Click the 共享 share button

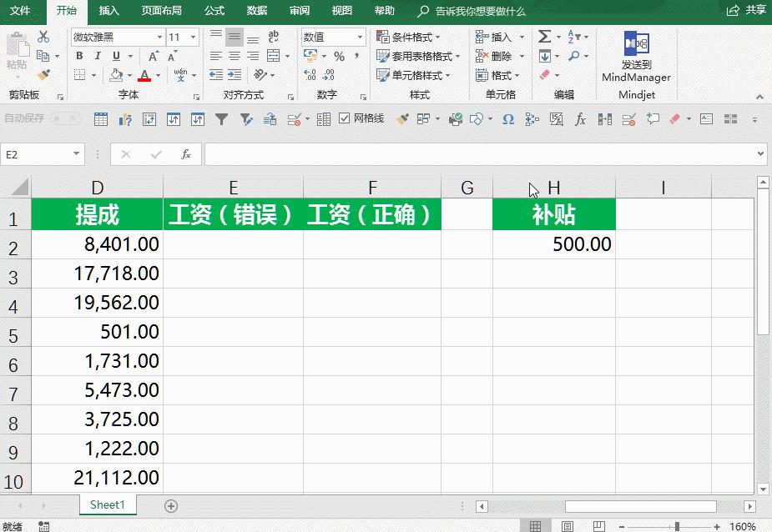point(749,12)
